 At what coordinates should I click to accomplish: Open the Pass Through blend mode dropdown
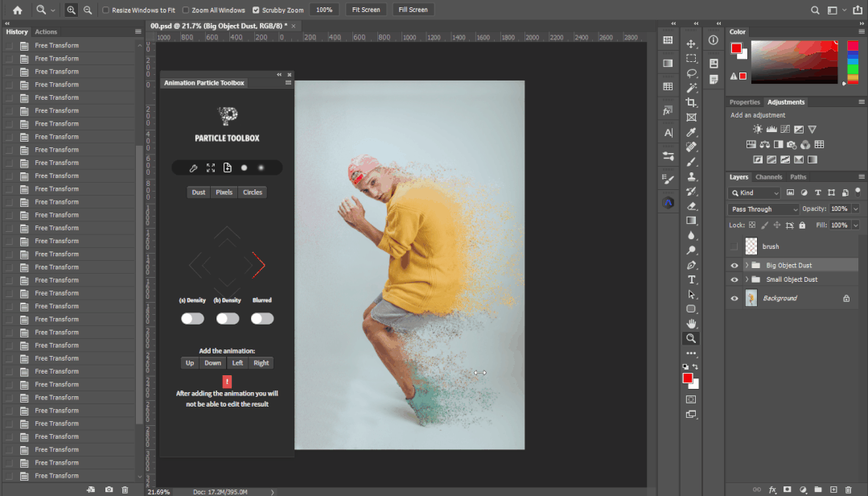(x=763, y=209)
